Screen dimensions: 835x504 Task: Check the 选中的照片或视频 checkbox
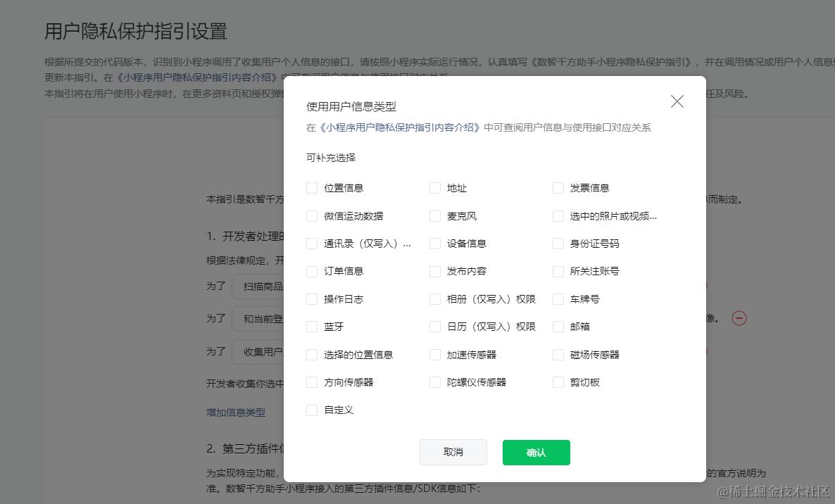pyautogui.click(x=558, y=216)
